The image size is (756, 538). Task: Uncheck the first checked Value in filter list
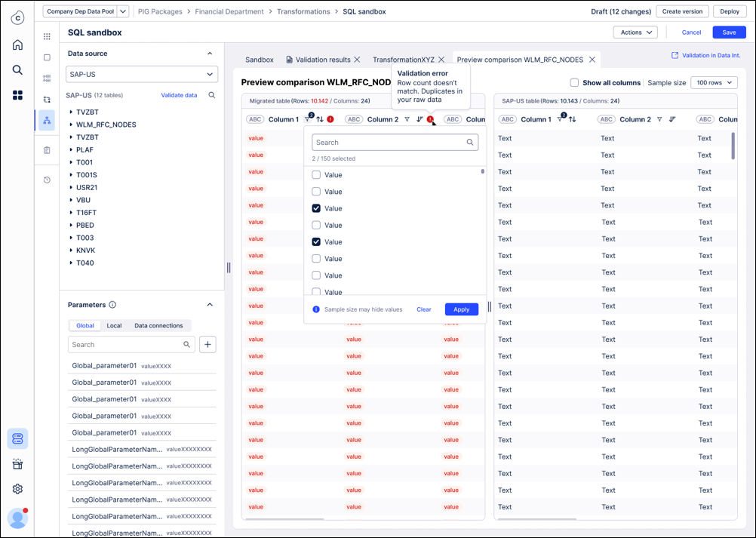[316, 208]
